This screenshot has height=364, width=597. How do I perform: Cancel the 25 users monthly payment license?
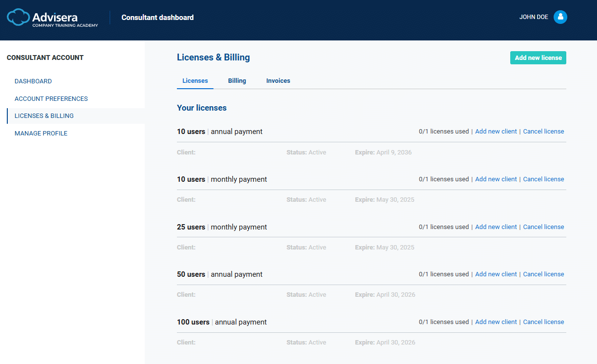(x=543, y=227)
